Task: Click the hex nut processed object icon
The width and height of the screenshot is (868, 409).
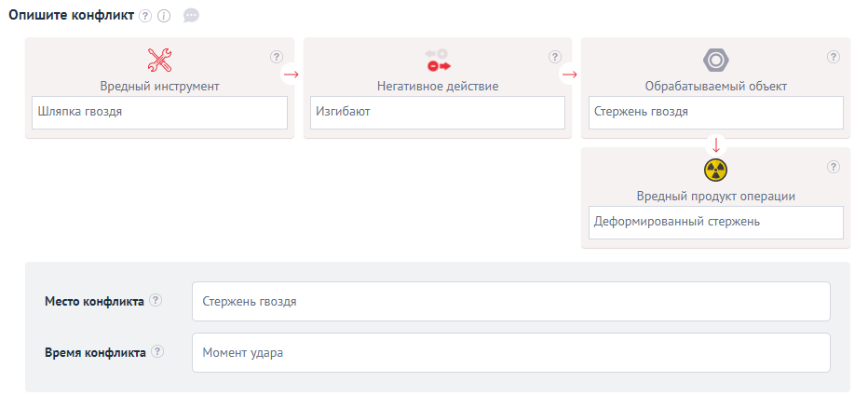Action: click(715, 61)
